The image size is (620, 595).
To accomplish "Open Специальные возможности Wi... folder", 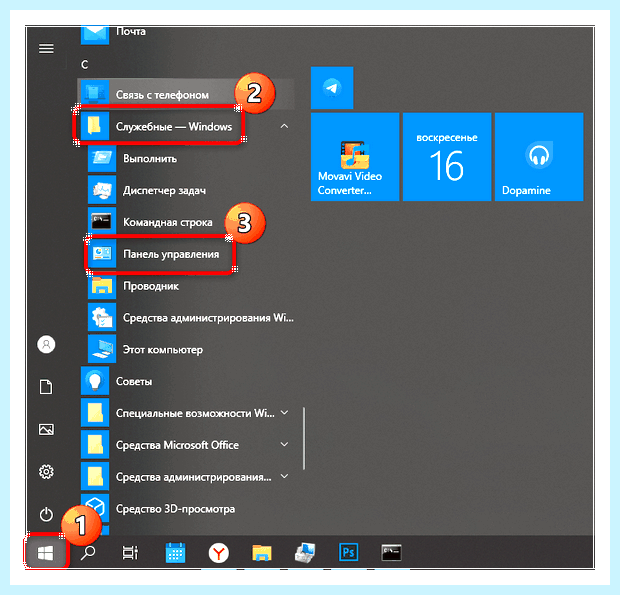I will tap(186, 413).
